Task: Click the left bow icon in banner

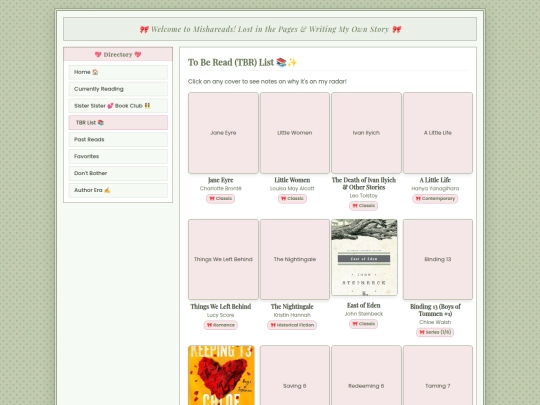Action: pyautogui.click(x=144, y=30)
